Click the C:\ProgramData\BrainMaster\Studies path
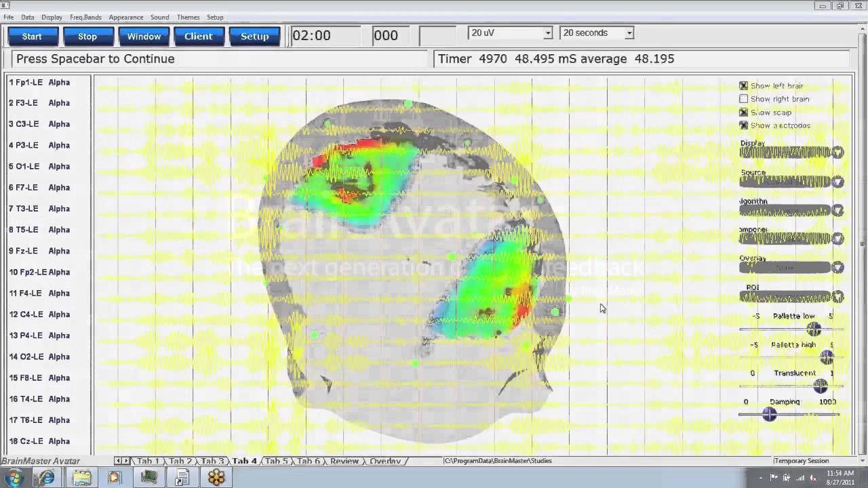Viewport: 868px width, 488px height. coord(498,461)
